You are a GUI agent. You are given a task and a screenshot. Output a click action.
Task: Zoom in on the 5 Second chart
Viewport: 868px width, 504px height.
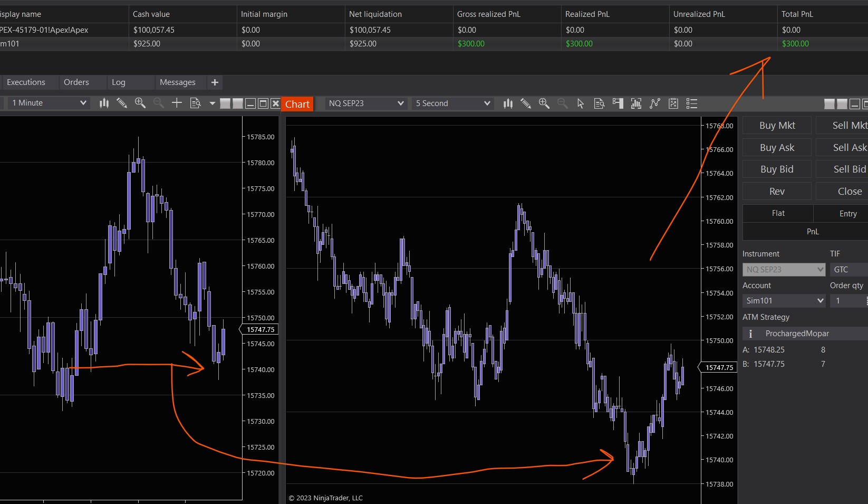(x=544, y=103)
